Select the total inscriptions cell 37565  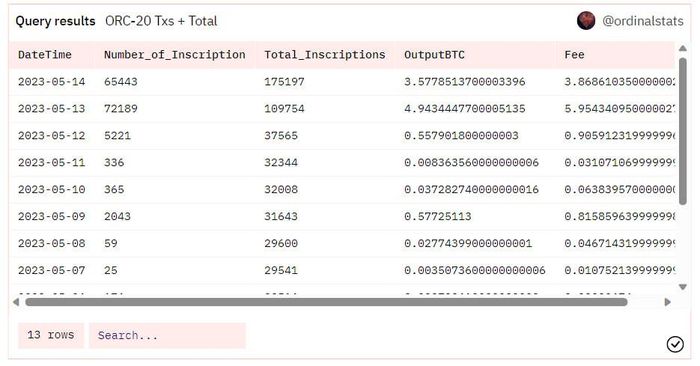click(281, 136)
